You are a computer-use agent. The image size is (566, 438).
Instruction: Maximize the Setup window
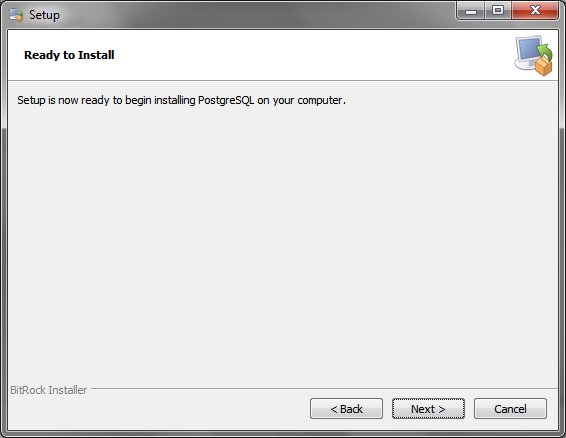(x=498, y=11)
